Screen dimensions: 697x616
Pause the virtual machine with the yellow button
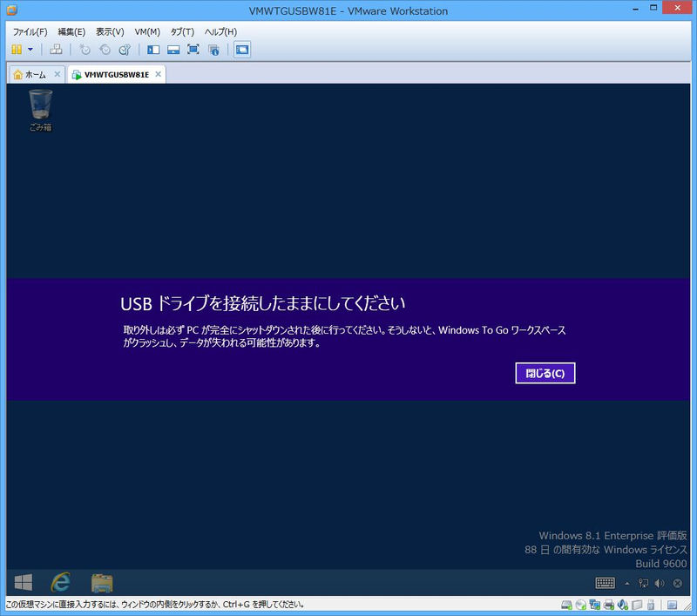click(x=17, y=50)
